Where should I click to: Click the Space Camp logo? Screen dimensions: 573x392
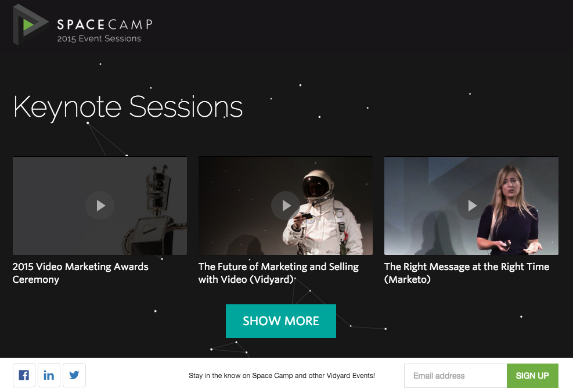coord(81,26)
